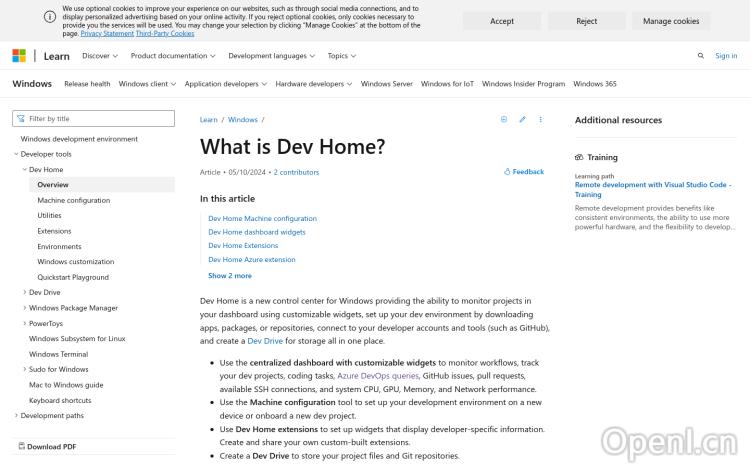750x468 pixels.
Task: Expand the Sudo for Windows node
Action: coord(24,369)
